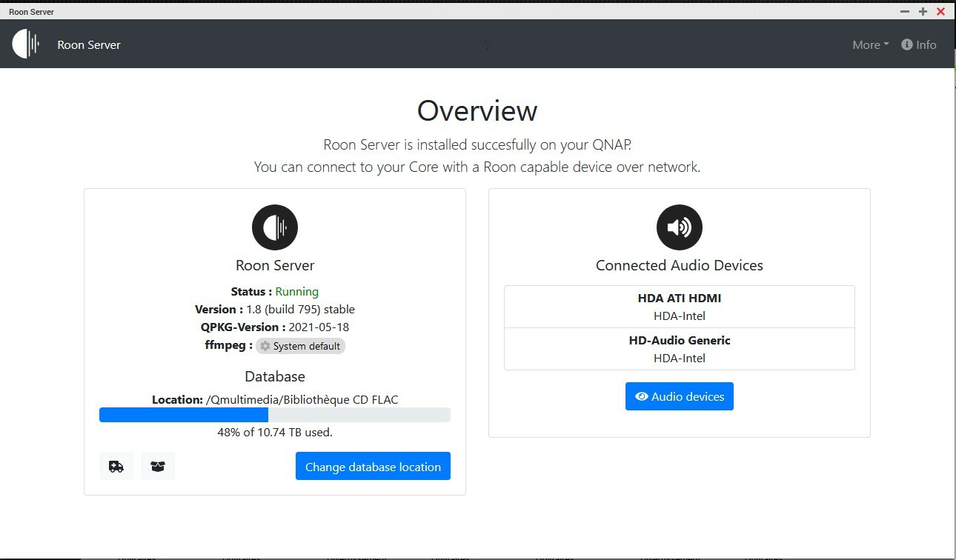Close the Roon Server window
956x560 pixels.
pos(941,11)
